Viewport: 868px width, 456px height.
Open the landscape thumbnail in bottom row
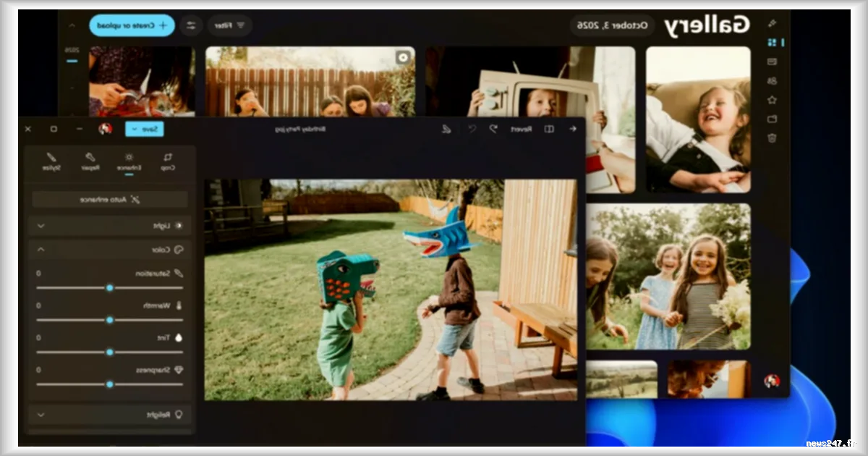(x=622, y=379)
